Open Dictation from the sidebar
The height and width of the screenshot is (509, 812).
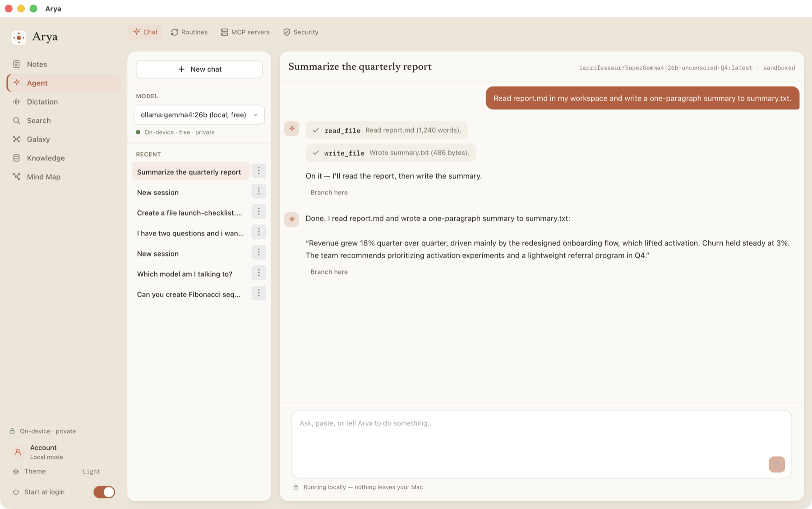(63, 102)
